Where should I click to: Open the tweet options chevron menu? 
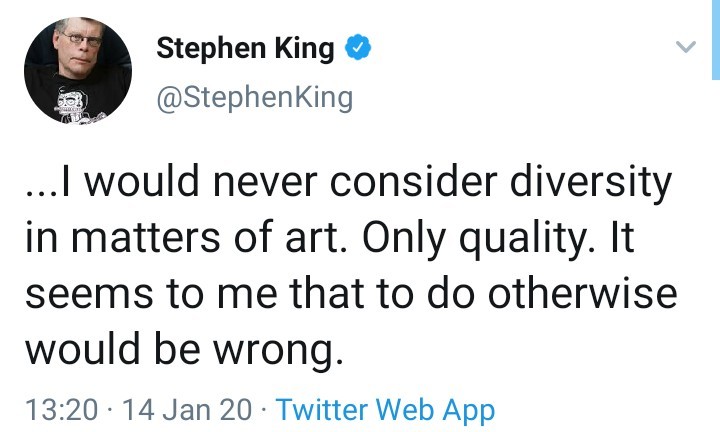point(685,47)
